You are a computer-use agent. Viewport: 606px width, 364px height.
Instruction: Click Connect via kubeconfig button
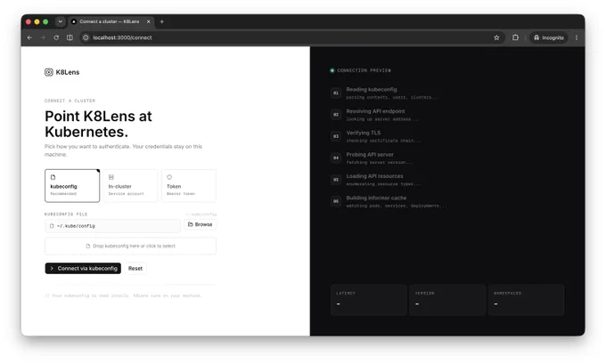83,268
